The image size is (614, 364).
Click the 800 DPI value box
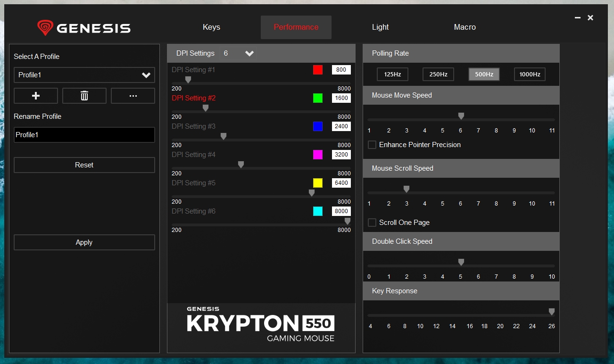[341, 70]
